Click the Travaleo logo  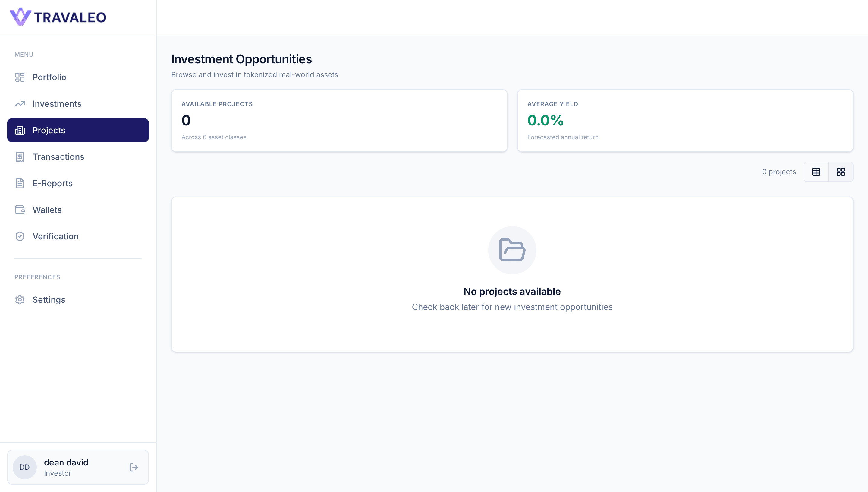coord(58,17)
